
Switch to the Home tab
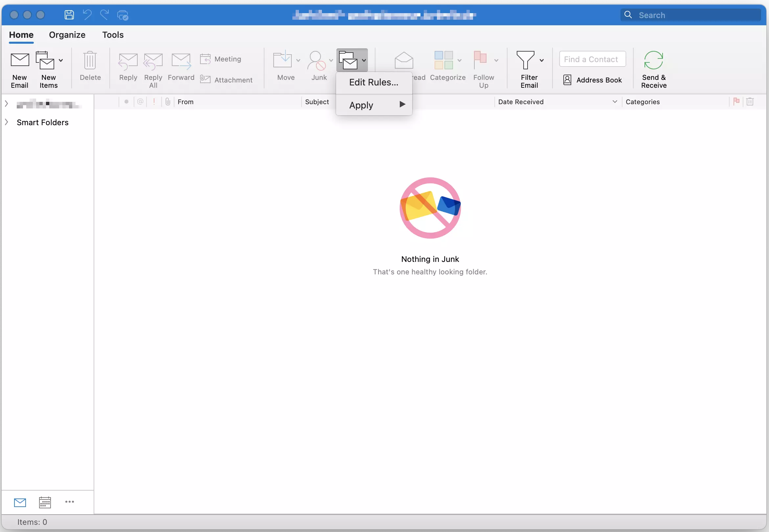coord(21,35)
